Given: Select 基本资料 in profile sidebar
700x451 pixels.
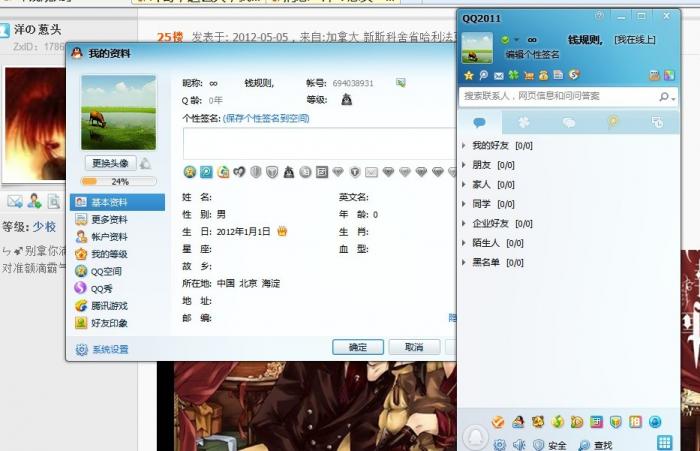Looking at the screenshot, I should tap(117, 202).
